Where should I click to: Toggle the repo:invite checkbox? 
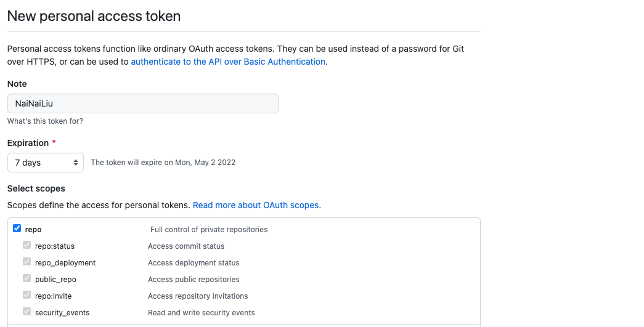[27, 296]
